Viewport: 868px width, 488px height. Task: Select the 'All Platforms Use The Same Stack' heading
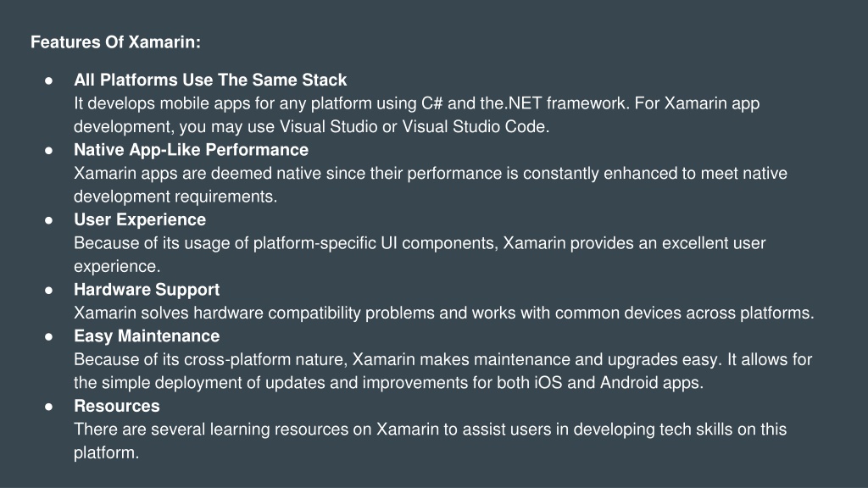210,80
